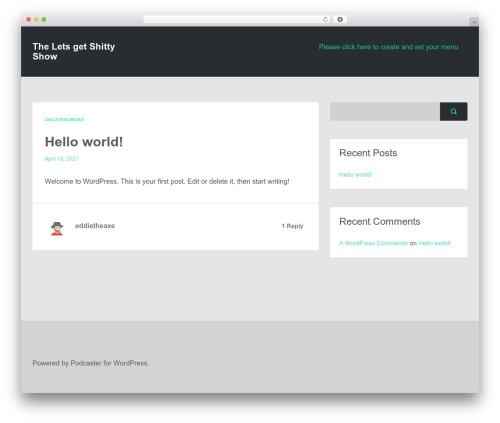Open the Hello world! post heading
Image resolution: width=500 pixels, height=423 pixels.
coord(84,142)
